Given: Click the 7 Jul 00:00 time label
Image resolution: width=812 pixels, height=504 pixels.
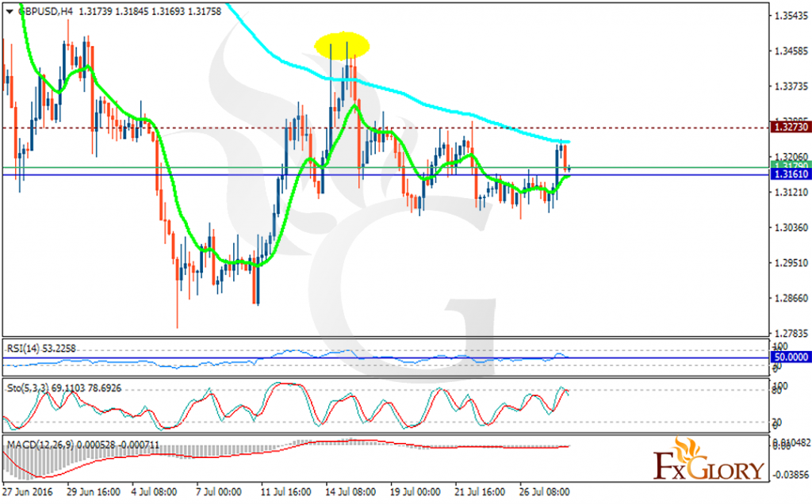Looking at the screenshot, I should pos(219,491).
